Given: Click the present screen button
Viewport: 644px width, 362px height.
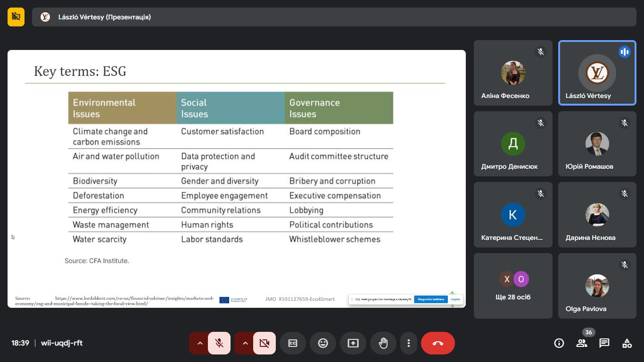Looking at the screenshot, I should (353, 343).
